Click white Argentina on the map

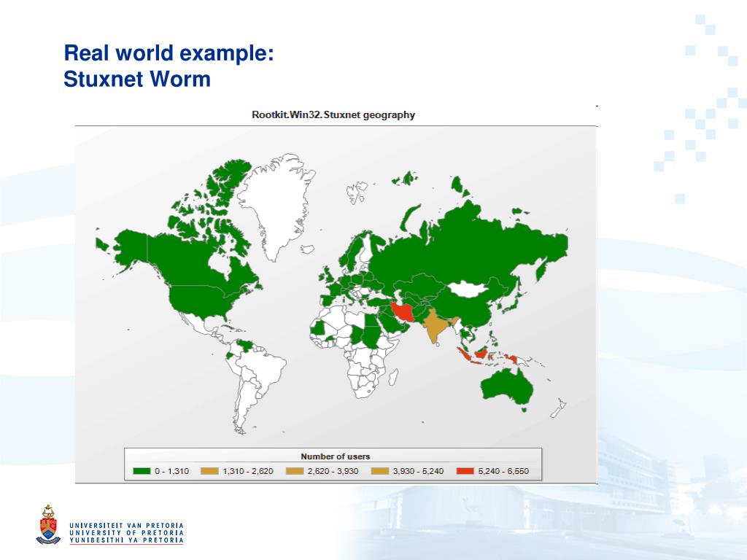[x=247, y=402]
